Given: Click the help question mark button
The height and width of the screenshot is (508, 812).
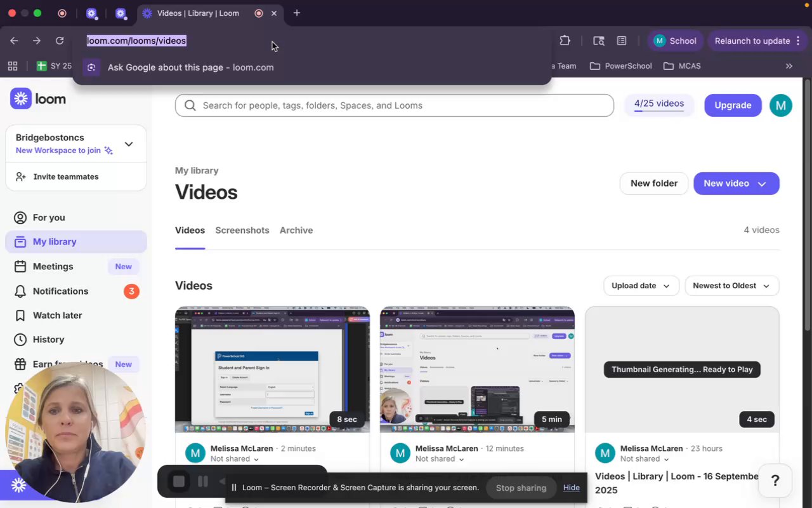Looking at the screenshot, I should 775,481.
